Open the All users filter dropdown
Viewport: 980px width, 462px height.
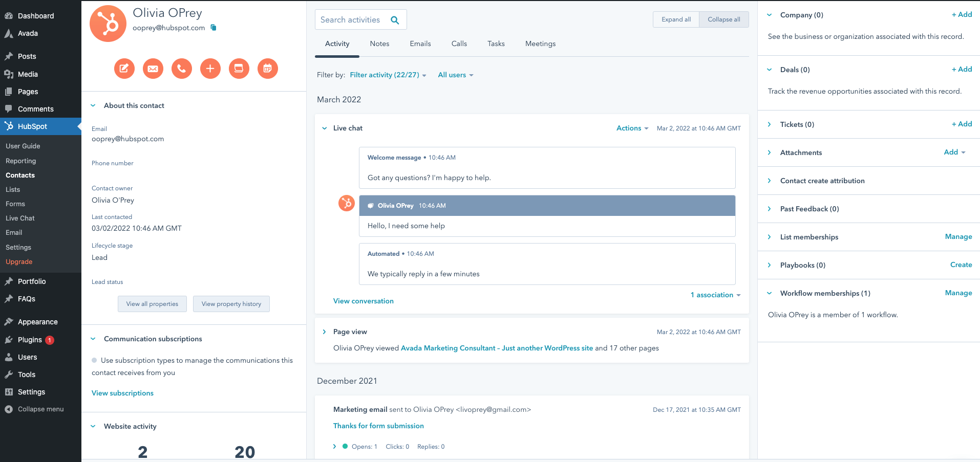point(456,75)
